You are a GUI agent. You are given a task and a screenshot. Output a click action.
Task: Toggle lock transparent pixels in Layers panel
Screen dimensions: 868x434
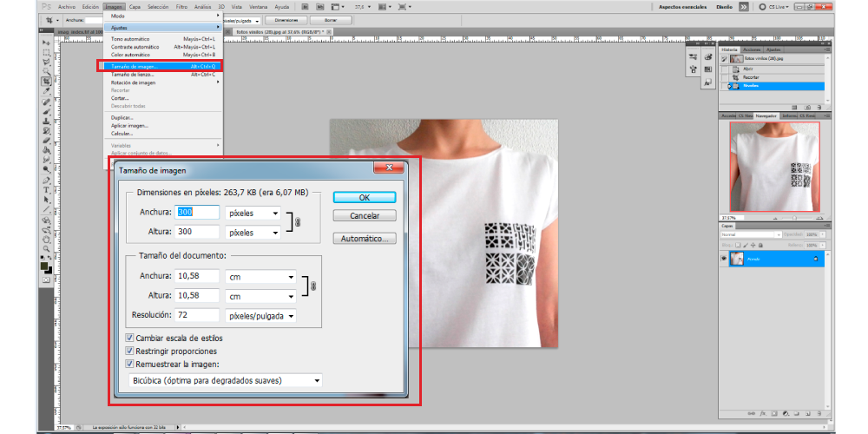pos(738,246)
